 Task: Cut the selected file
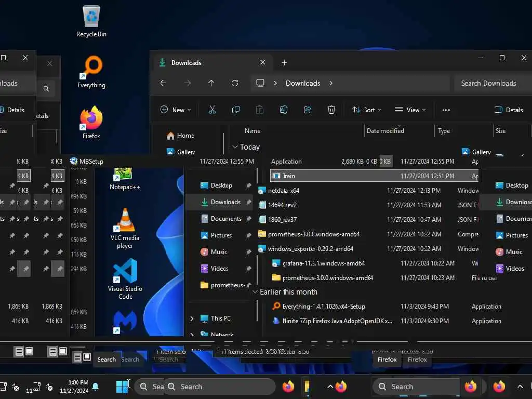tap(212, 110)
